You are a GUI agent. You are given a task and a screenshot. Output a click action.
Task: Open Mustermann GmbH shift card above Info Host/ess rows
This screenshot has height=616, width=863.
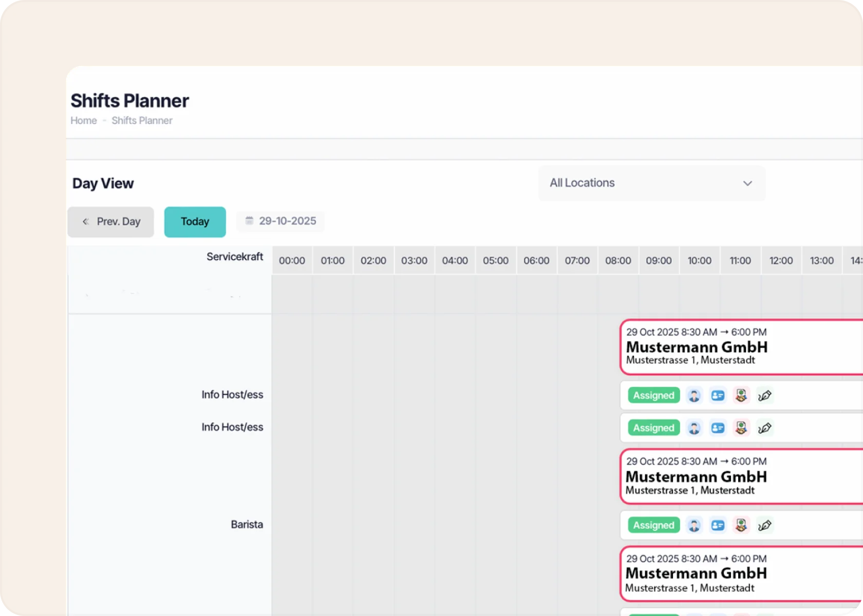tap(741, 347)
